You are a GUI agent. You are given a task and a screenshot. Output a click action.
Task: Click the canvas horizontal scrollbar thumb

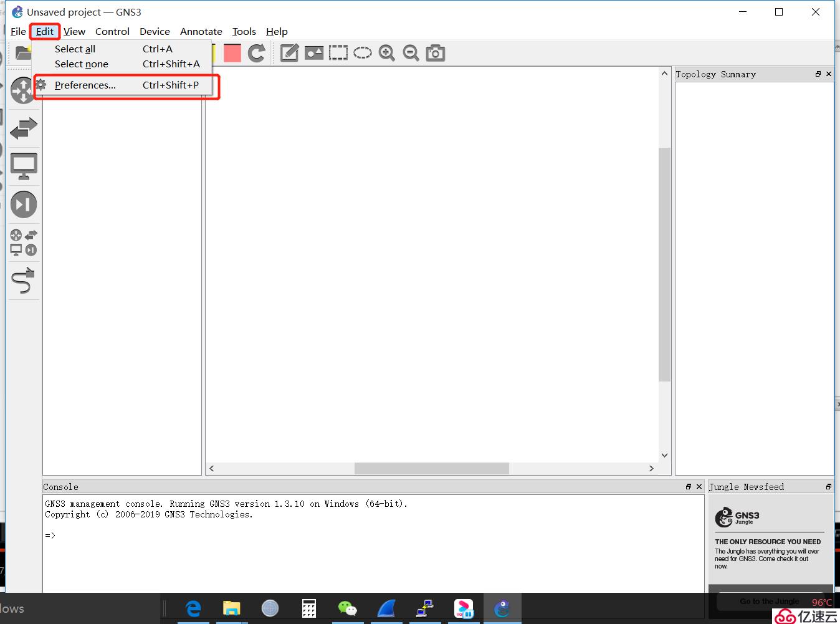click(x=432, y=468)
